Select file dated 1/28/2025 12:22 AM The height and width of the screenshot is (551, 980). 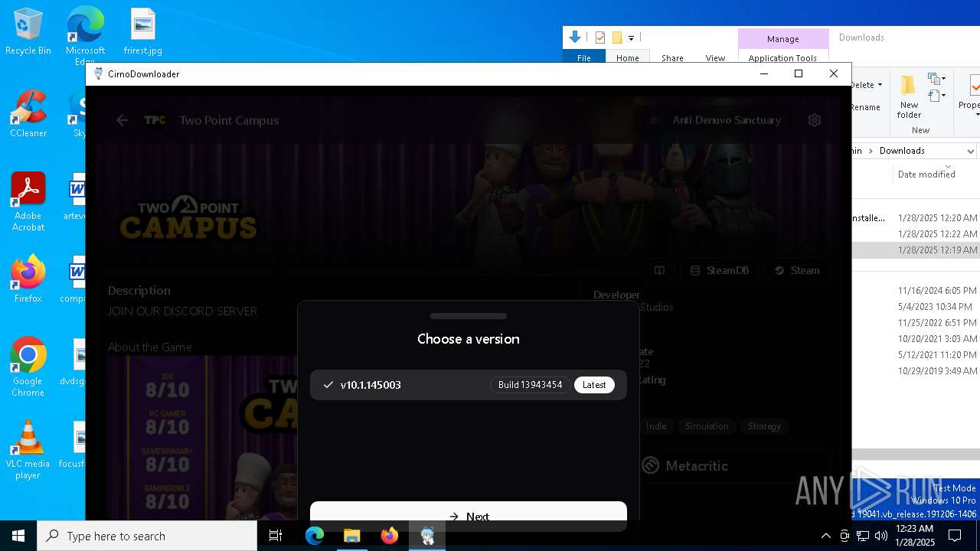916,234
